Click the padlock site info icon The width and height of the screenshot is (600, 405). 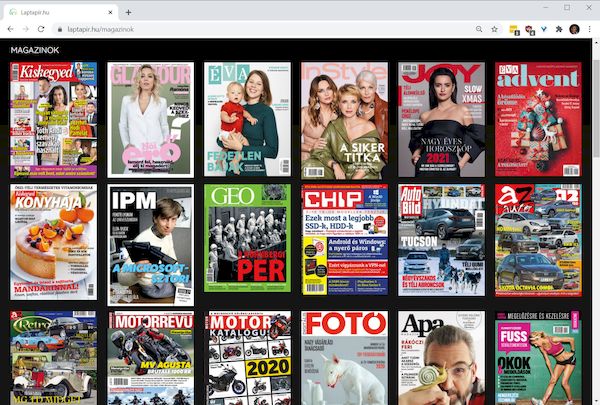[x=60, y=29]
